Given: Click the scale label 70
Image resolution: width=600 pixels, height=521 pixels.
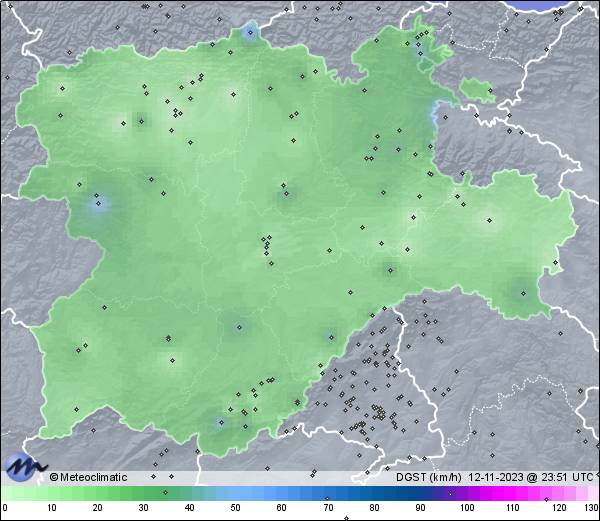Looking at the screenshot, I should point(328,508).
